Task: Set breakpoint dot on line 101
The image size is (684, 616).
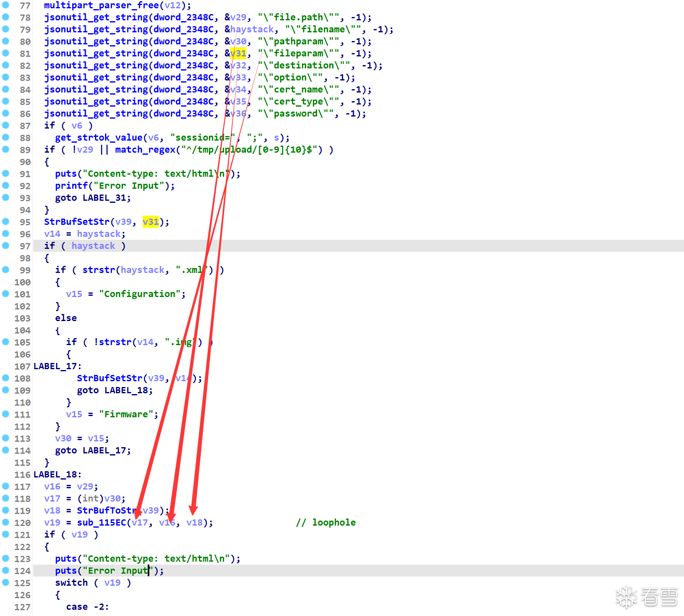Action: click(5, 294)
